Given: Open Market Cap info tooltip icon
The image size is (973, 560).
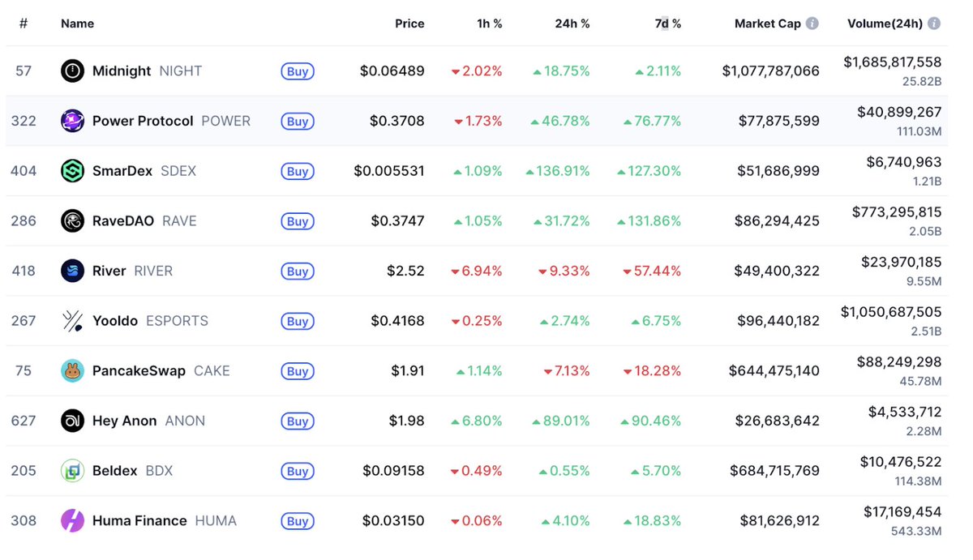Looking at the screenshot, I should point(812,24).
